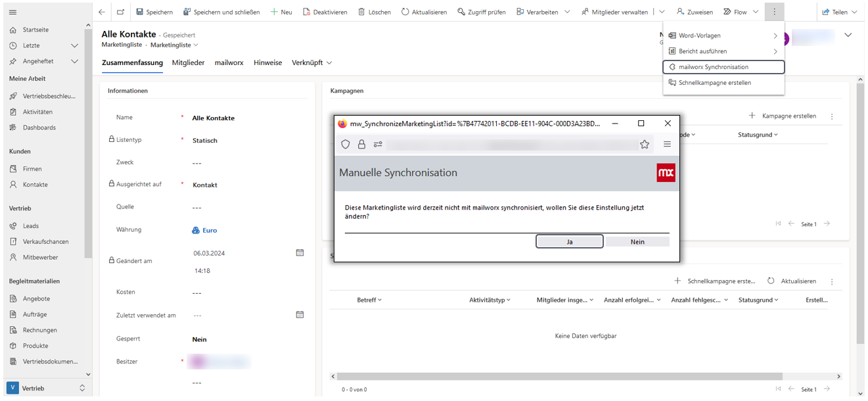Open the Firefox popup hamburger menu
This screenshot has width=868, height=401.
667,144
